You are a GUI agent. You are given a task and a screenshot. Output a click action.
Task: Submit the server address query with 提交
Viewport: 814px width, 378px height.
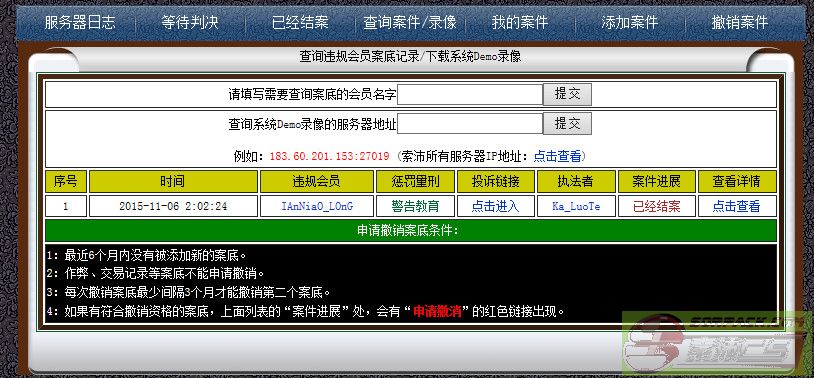pos(567,124)
